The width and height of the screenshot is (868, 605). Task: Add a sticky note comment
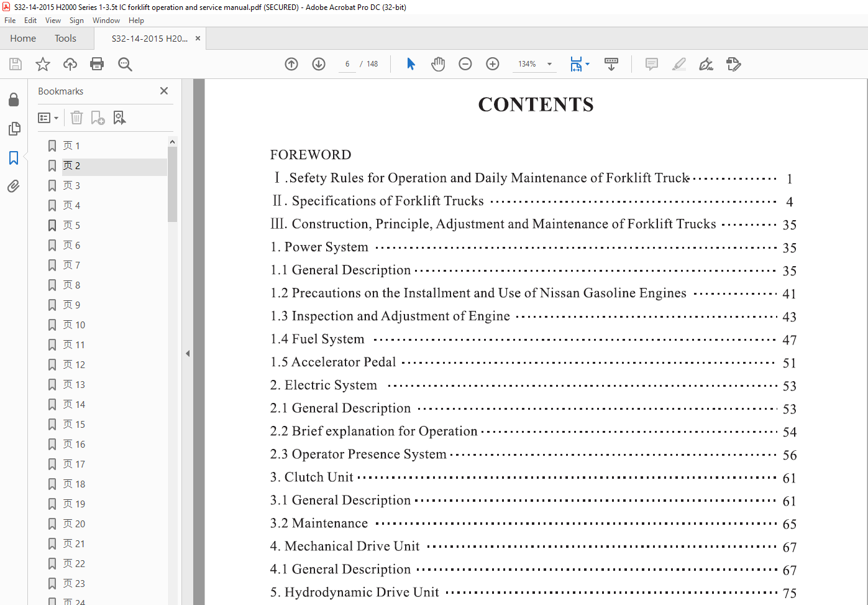tap(652, 64)
